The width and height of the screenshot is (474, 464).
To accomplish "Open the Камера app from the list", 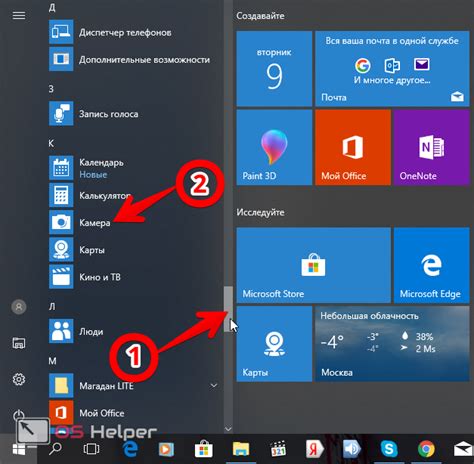I will 133,222.
